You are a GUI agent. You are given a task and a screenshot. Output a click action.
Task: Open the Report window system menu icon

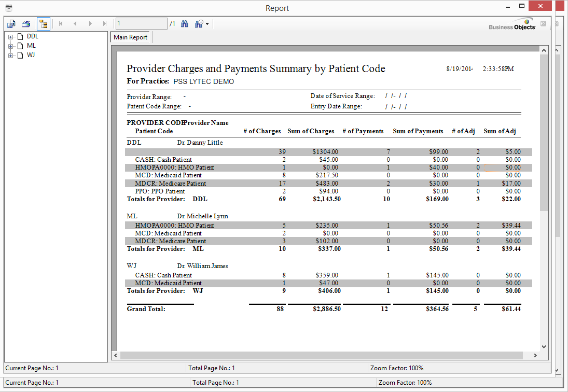pos(9,8)
